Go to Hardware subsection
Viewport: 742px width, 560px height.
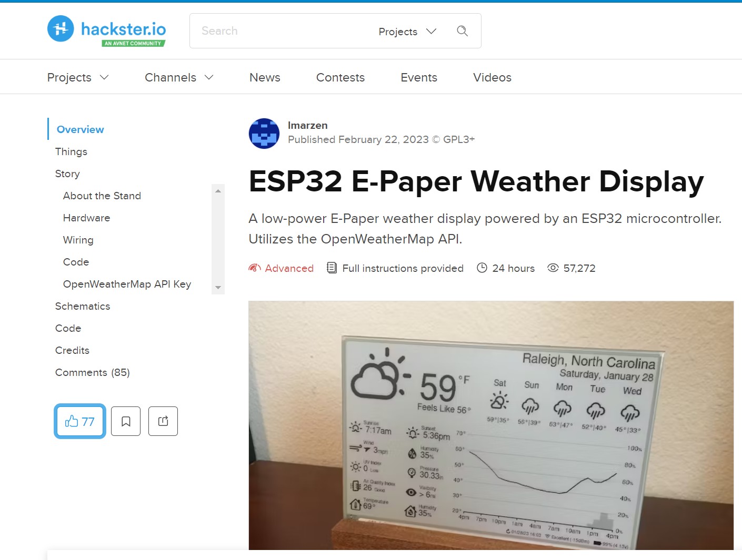click(86, 218)
